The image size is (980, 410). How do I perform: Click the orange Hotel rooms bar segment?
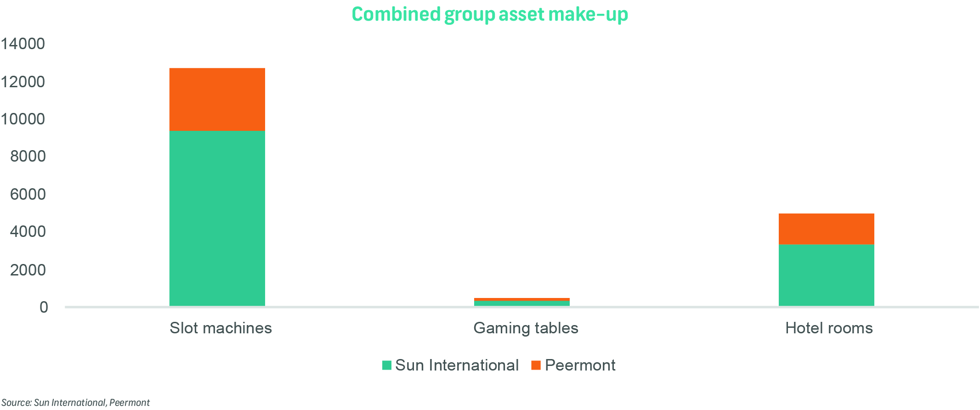pyautogui.click(x=827, y=229)
